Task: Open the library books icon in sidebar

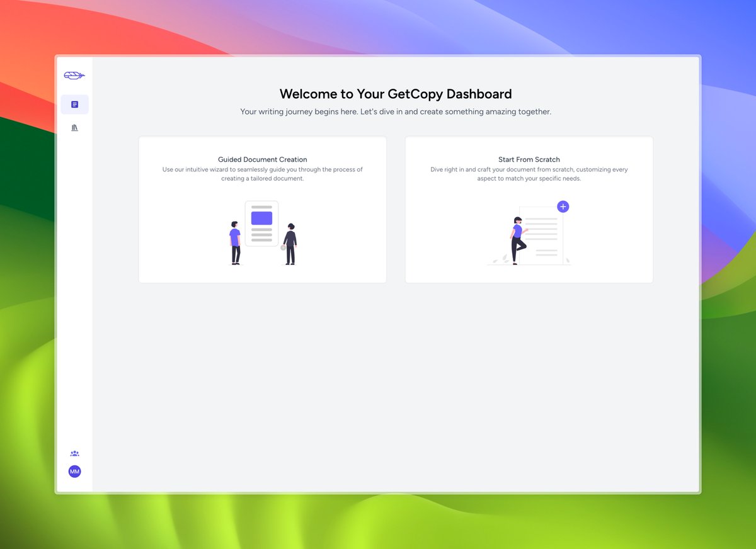Action: [x=74, y=128]
